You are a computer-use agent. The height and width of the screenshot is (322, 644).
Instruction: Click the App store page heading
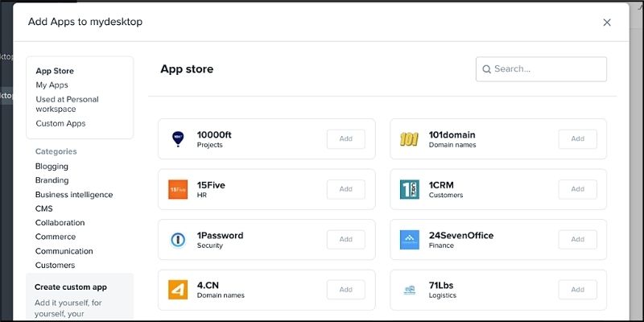[x=187, y=69]
